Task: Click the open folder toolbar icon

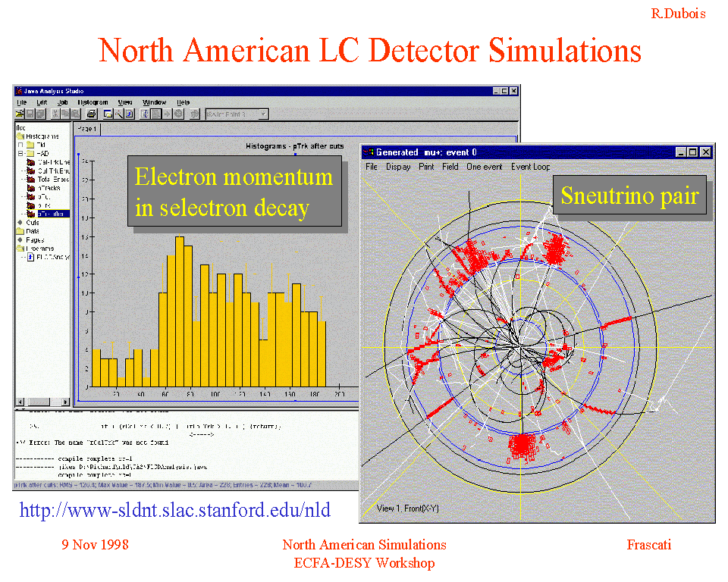Action: [20, 114]
